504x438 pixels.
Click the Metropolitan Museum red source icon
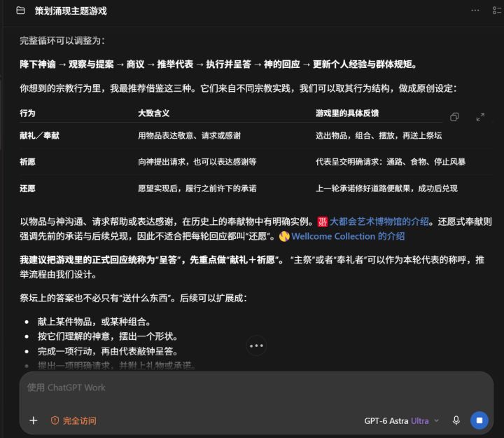tap(323, 221)
